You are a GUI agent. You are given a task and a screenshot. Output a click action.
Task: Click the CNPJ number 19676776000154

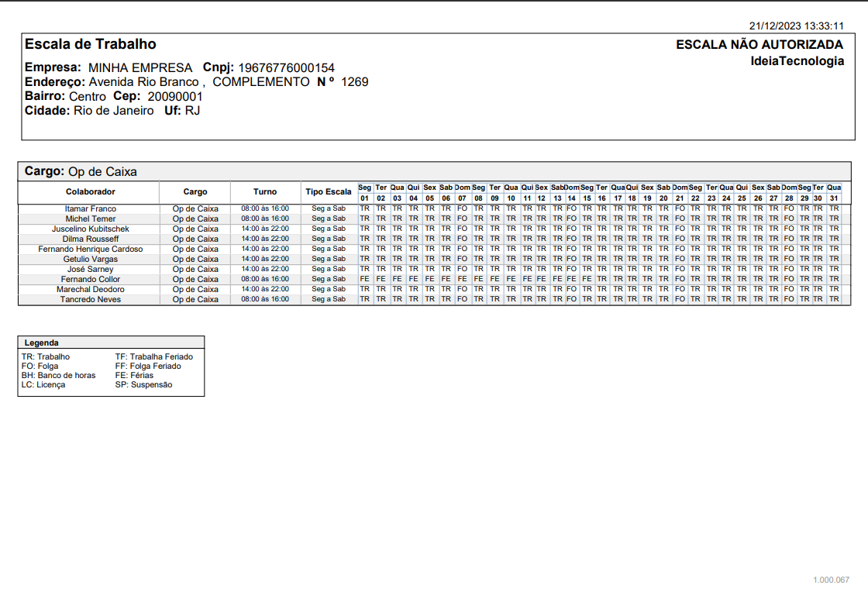pyautogui.click(x=286, y=68)
